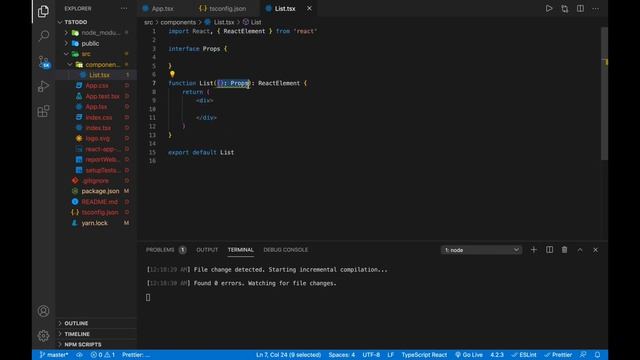The width and height of the screenshot is (640, 360).
Task: Click the TypeScript React language mode
Action: point(424,355)
